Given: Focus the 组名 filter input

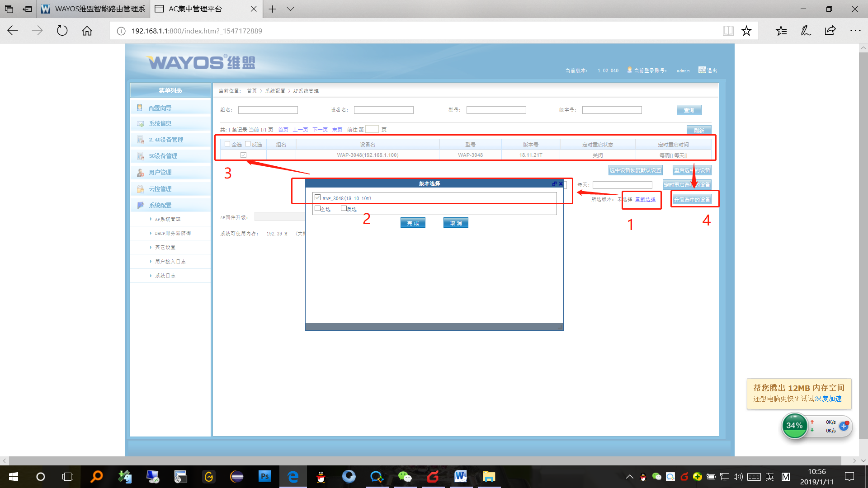Looking at the screenshot, I should click(268, 110).
